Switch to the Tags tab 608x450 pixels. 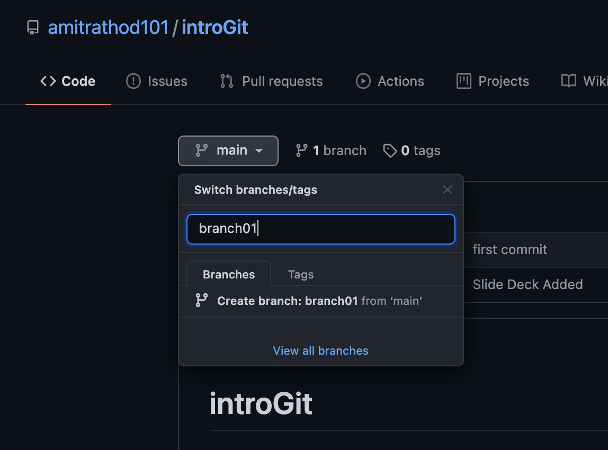click(301, 274)
